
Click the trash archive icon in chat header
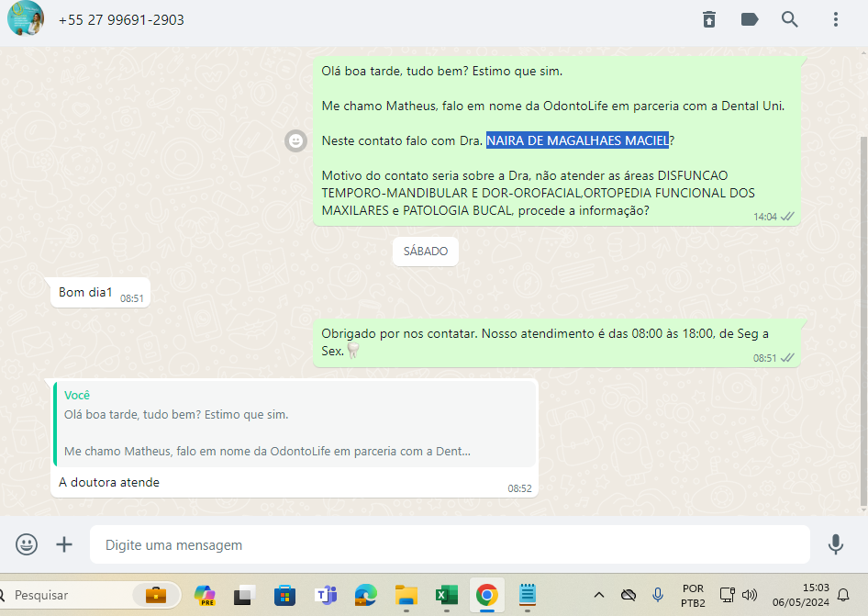[x=709, y=19]
